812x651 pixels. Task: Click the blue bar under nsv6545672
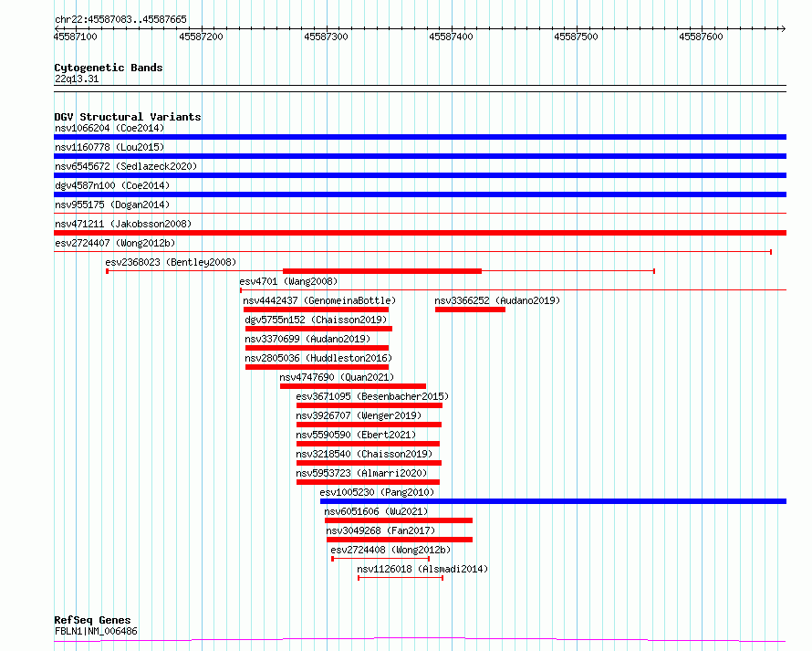click(x=420, y=175)
